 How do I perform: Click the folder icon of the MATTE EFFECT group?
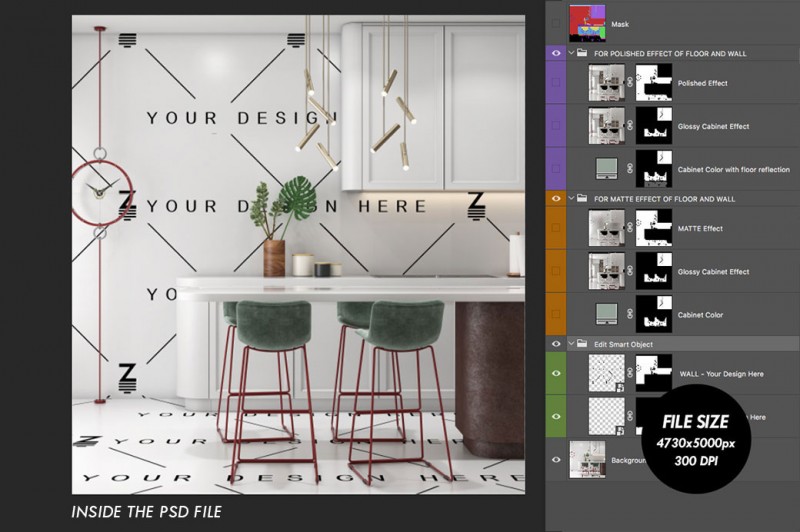point(582,198)
